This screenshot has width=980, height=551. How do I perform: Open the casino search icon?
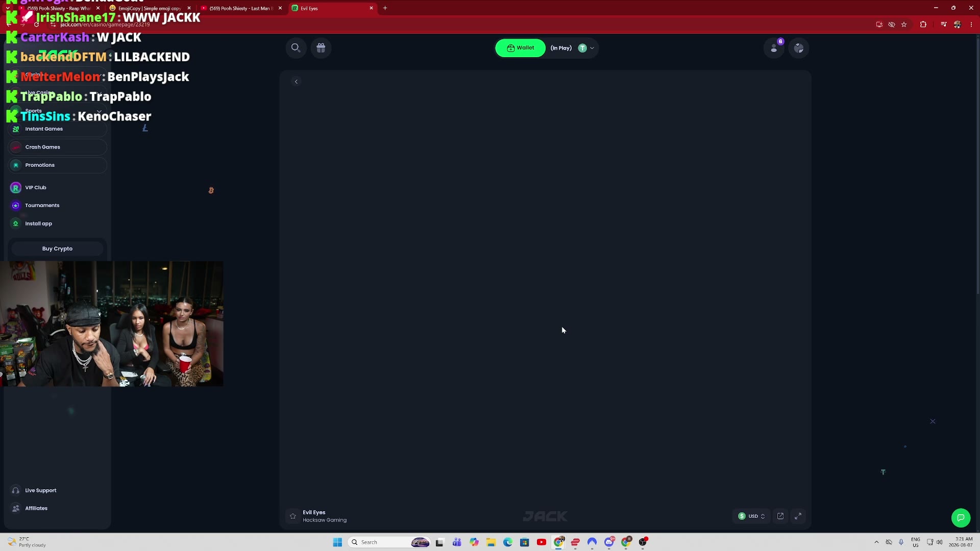coord(296,48)
